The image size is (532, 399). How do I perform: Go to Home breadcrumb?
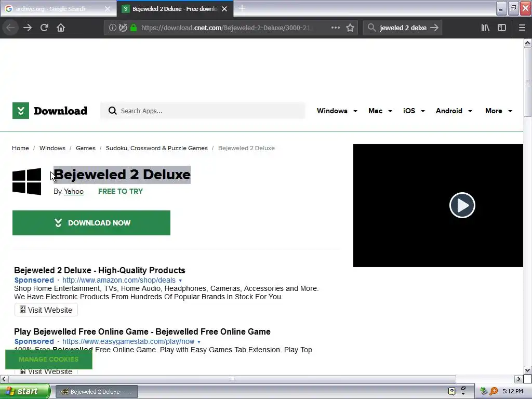click(x=20, y=148)
